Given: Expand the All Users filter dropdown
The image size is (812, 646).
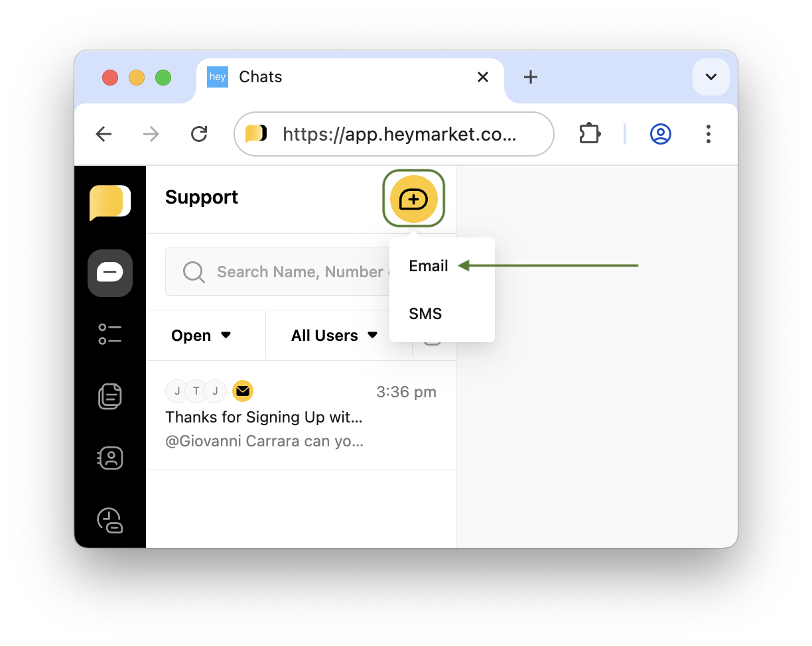Looking at the screenshot, I should [334, 336].
